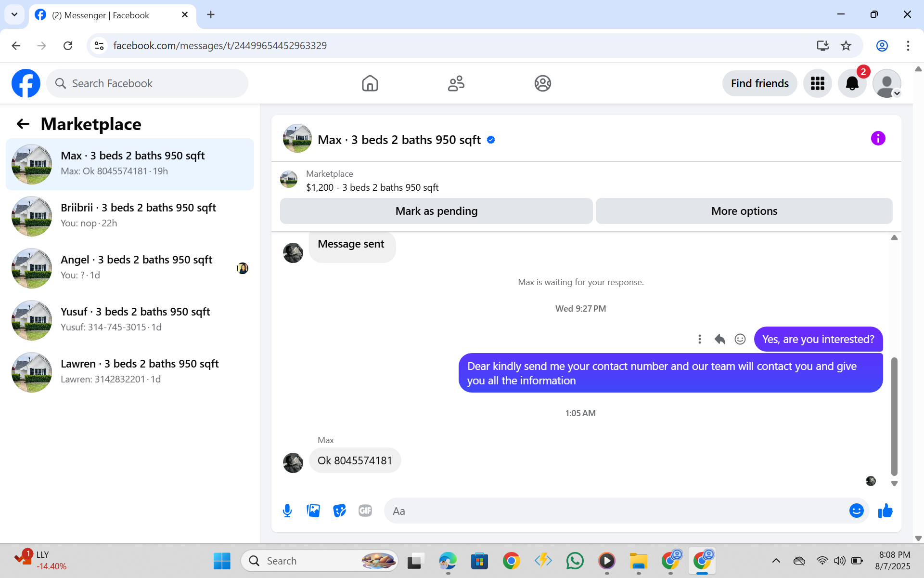Attach a photo using the image icon

313,511
